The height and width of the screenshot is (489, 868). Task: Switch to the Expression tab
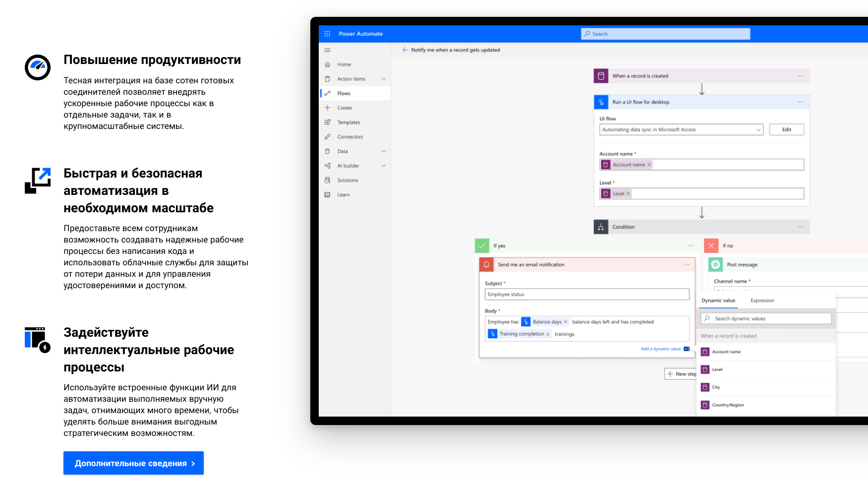click(762, 301)
